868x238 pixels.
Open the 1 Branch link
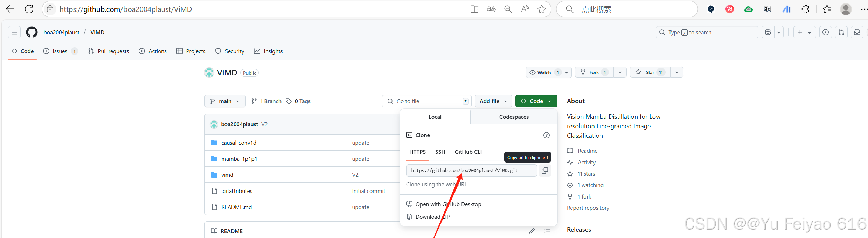266,101
